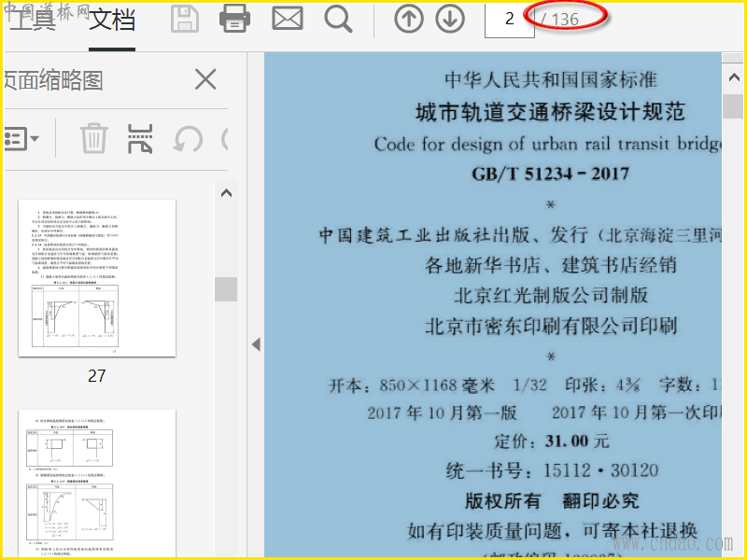
Task: Click the text 版权所有 翻印必究
Action: pyautogui.click(x=552, y=501)
